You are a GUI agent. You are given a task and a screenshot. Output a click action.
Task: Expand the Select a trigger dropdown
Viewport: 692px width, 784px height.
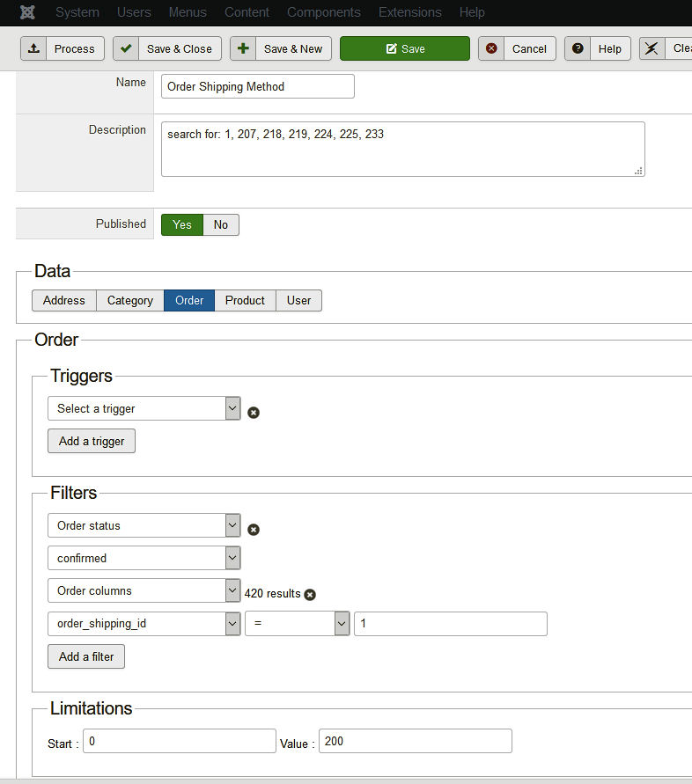[x=144, y=408]
